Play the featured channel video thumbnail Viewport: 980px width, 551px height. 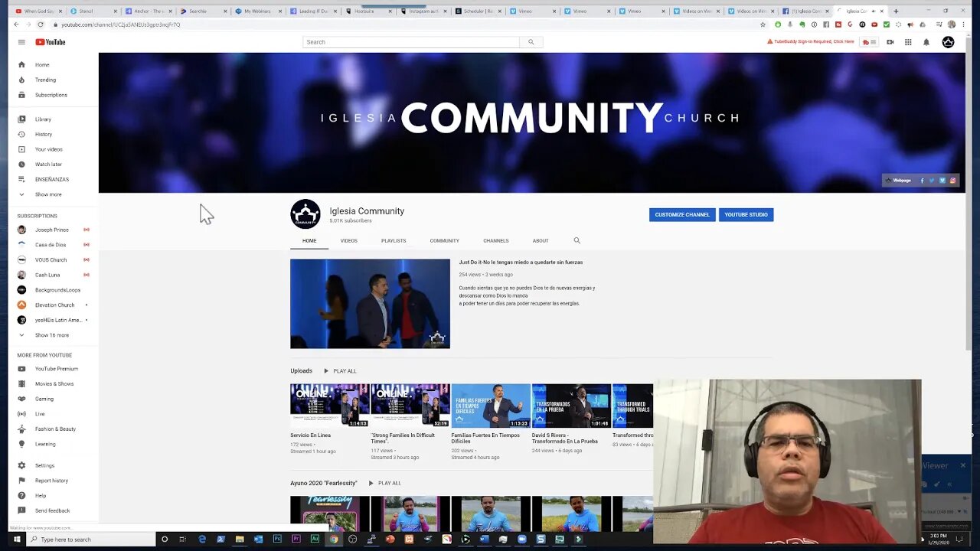click(x=370, y=304)
